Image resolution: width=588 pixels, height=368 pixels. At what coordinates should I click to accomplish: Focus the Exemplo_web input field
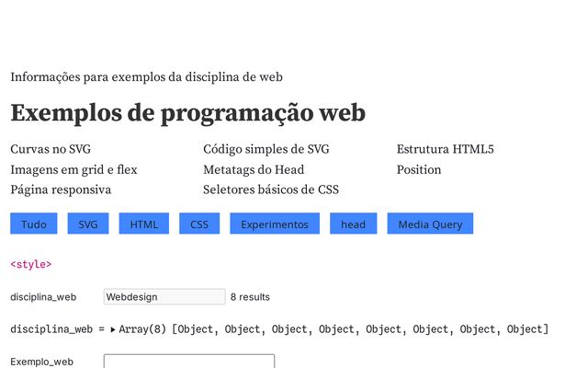pyautogui.click(x=188, y=362)
